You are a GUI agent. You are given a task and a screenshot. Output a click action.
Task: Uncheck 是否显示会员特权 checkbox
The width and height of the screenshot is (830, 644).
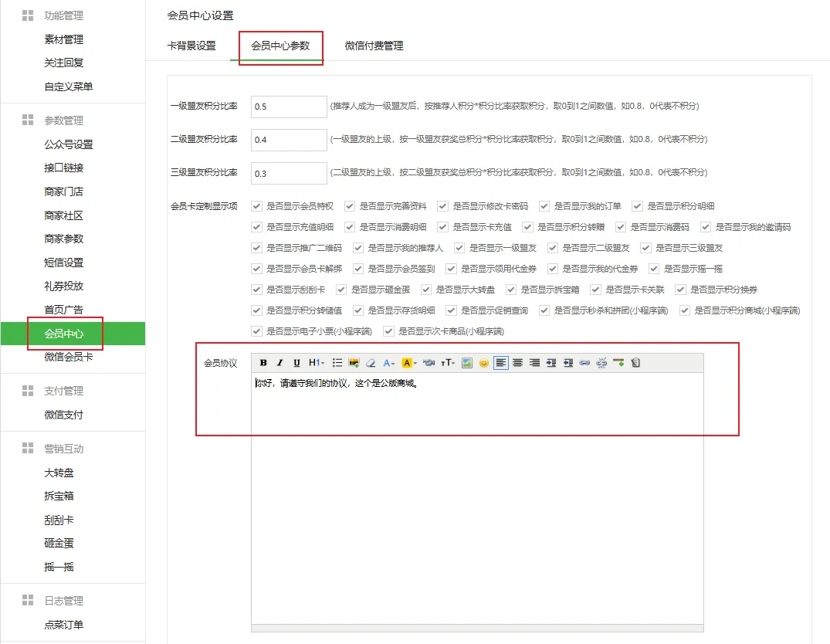[257, 206]
